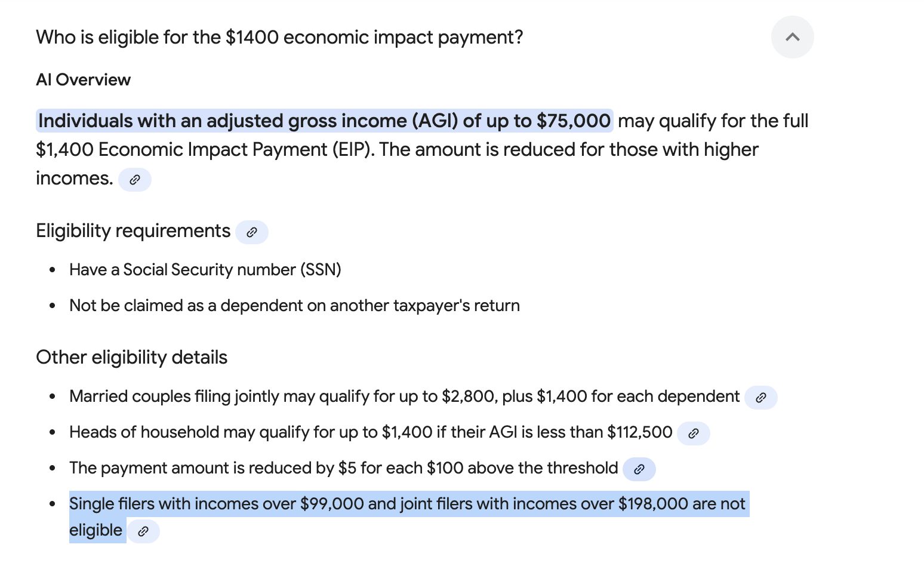Open source link after 'above the threshold'
Viewport: 924px width, 572px height.
point(639,469)
